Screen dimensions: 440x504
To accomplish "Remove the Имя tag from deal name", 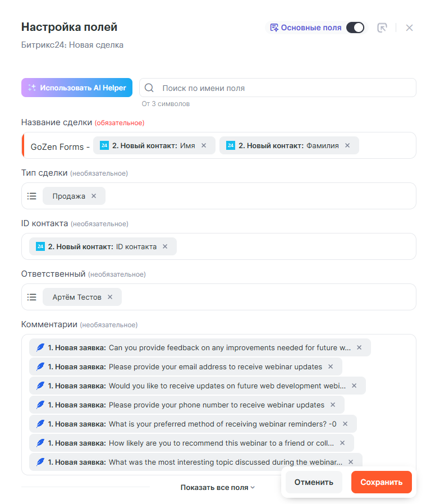I will (x=204, y=145).
